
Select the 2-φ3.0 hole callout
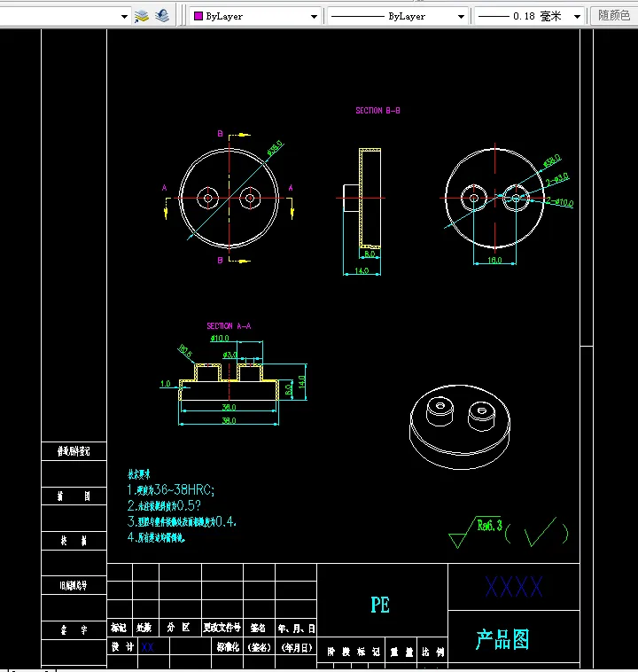click(557, 178)
